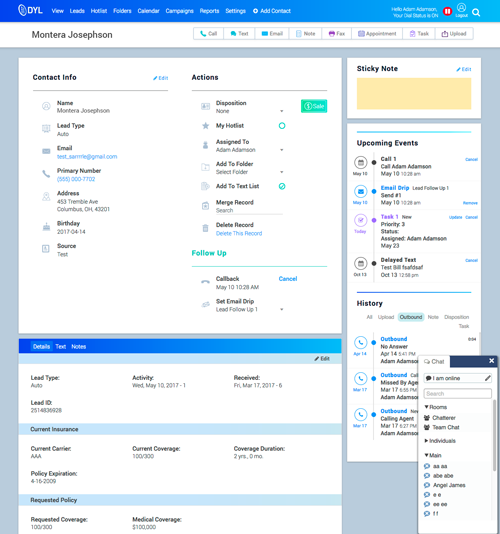Open the Appointment action
Viewport: 500px width, 534px height.
pos(377,34)
